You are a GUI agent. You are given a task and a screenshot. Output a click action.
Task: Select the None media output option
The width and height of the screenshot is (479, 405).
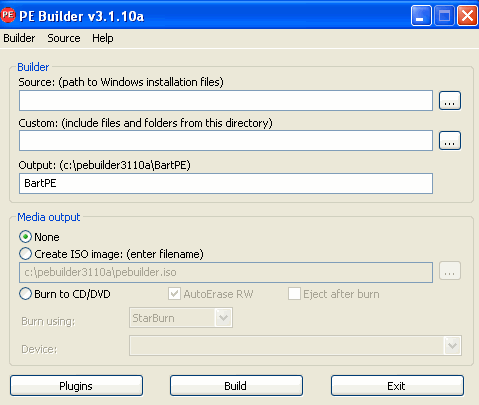tap(25, 237)
